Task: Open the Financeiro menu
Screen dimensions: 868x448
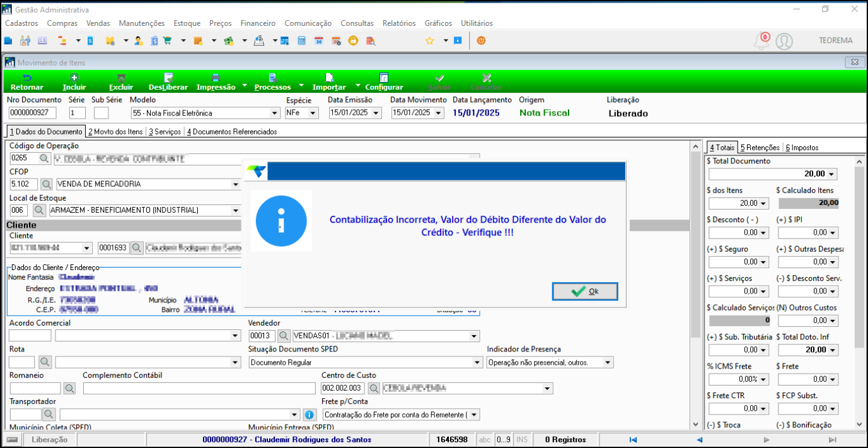Action: (258, 23)
